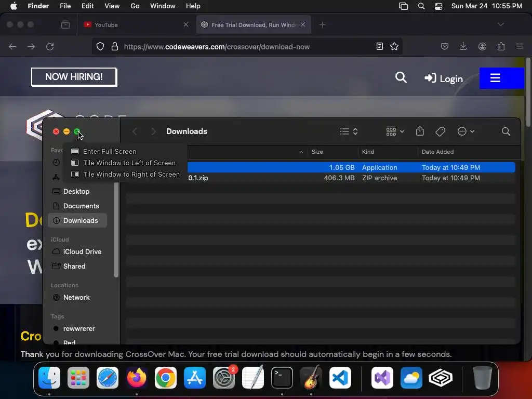
Task: Open the Finder group-by dropdown
Action: pyautogui.click(x=395, y=131)
